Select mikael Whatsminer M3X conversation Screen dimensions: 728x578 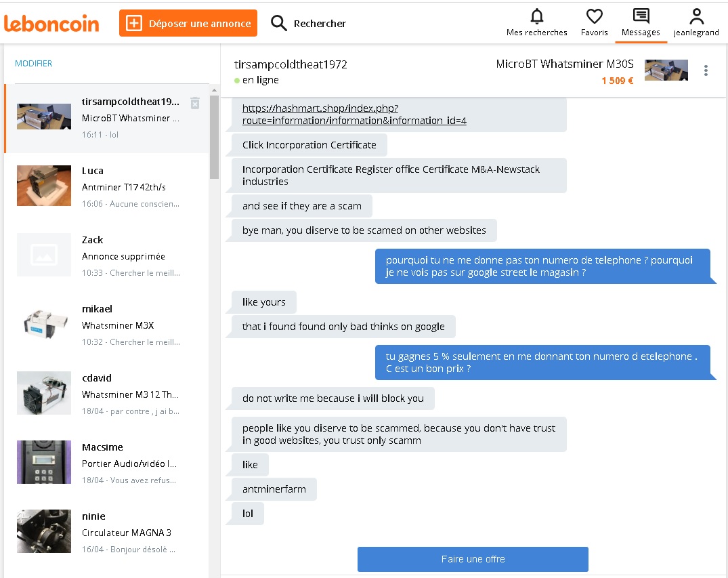107,325
